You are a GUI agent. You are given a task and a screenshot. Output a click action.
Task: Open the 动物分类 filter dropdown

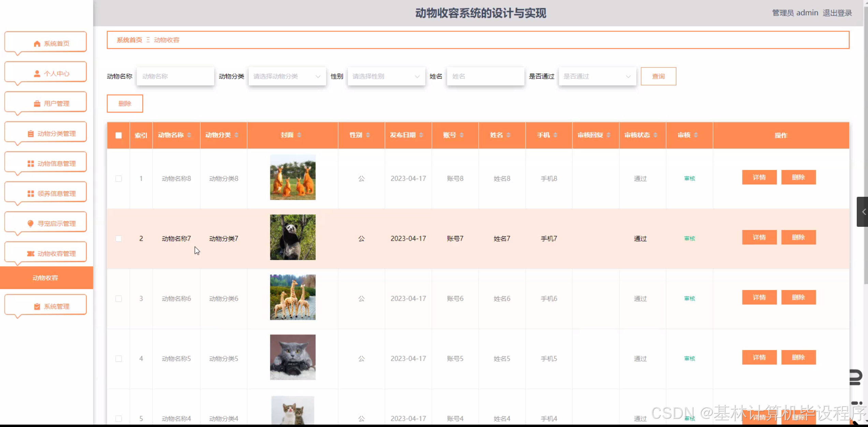(x=287, y=76)
